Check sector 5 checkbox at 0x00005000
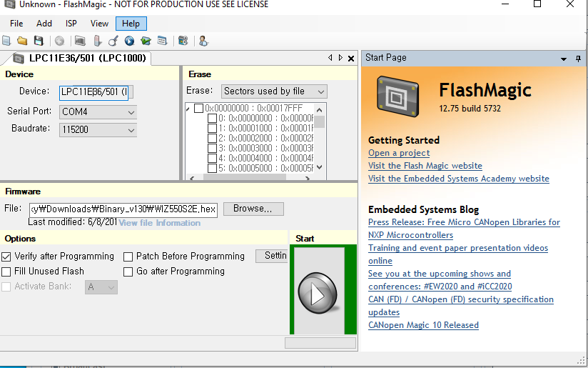Image resolution: width=588 pixels, height=368 pixels. (212, 168)
